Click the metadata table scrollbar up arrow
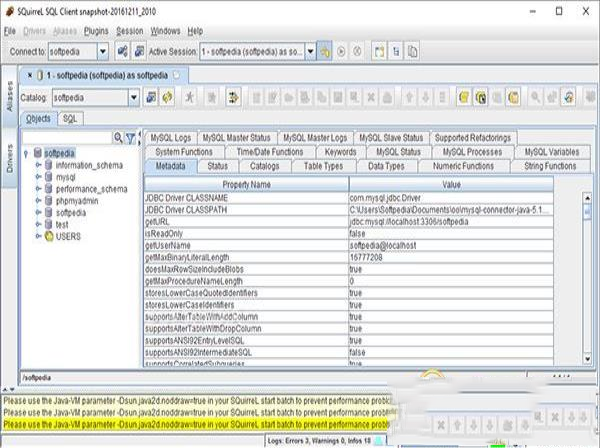This screenshot has height=448, width=600. point(587,198)
